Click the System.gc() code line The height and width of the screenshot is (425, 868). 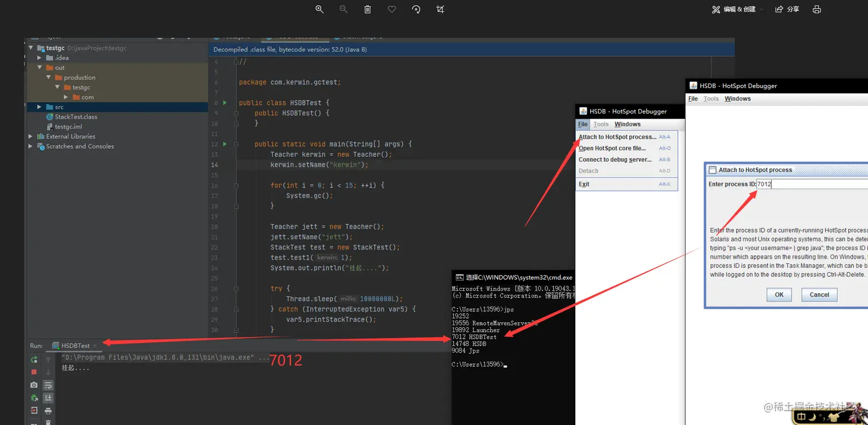coord(309,196)
